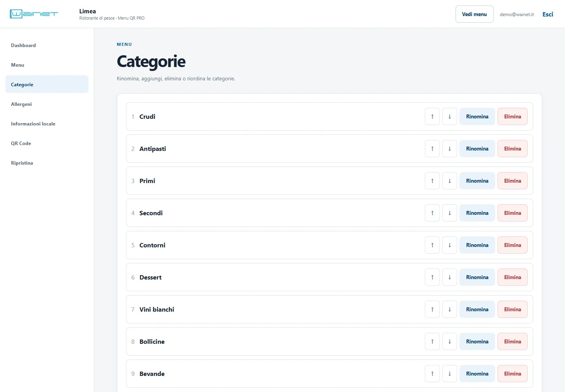This screenshot has height=392, width=565.
Task: Move Dessert down in the list
Action: (450, 277)
